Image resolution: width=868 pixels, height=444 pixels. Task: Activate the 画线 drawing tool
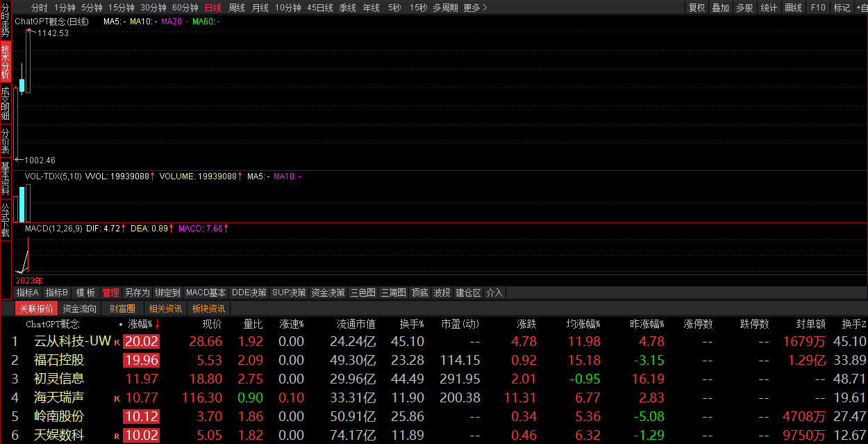pyautogui.click(x=793, y=8)
